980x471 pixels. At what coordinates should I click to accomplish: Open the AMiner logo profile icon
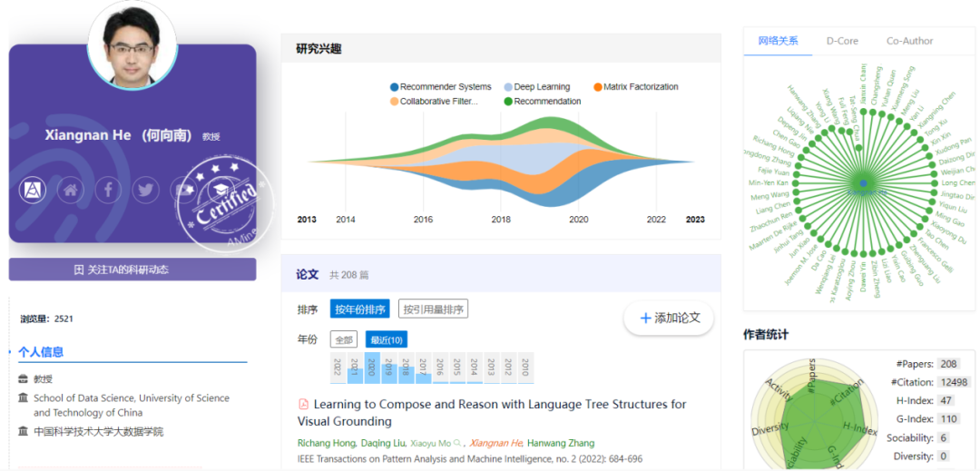point(33,190)
